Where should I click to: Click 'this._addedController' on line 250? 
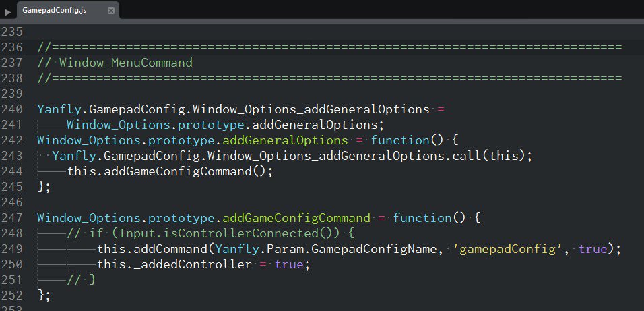click(174, 264)
